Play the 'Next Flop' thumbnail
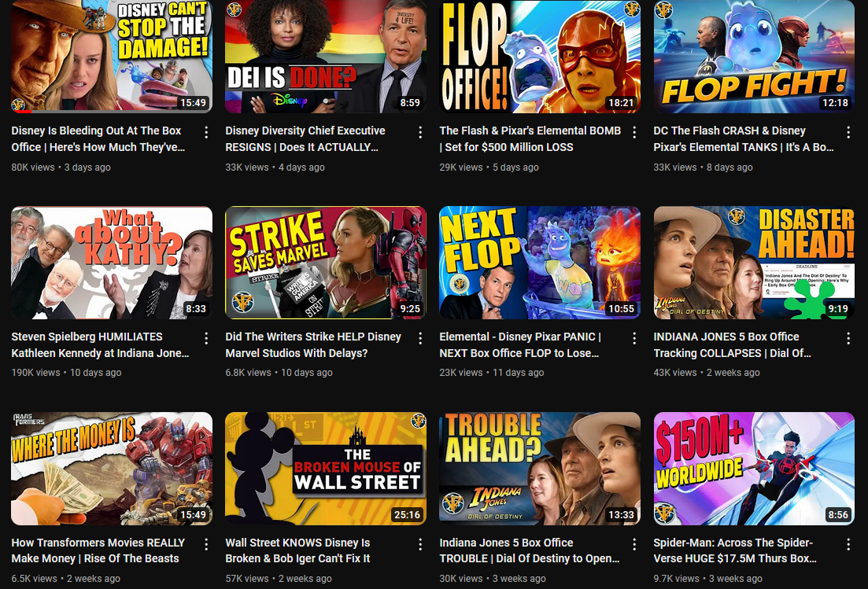 coord(540,263)
